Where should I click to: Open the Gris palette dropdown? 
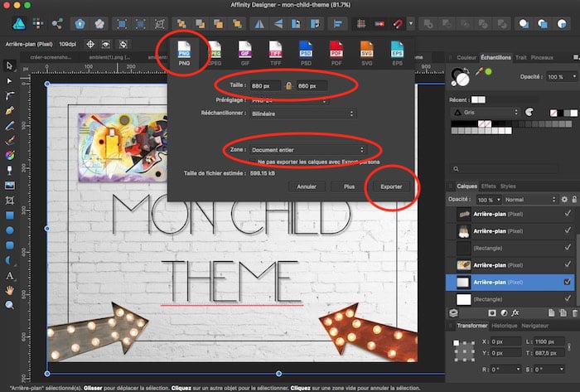[x=485, y=113]
